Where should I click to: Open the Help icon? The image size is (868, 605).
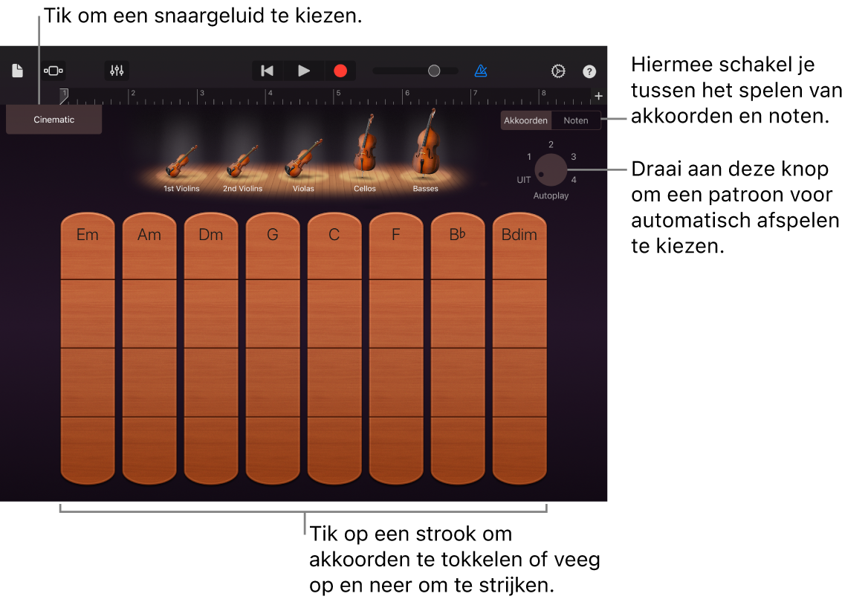pos(589,71)
